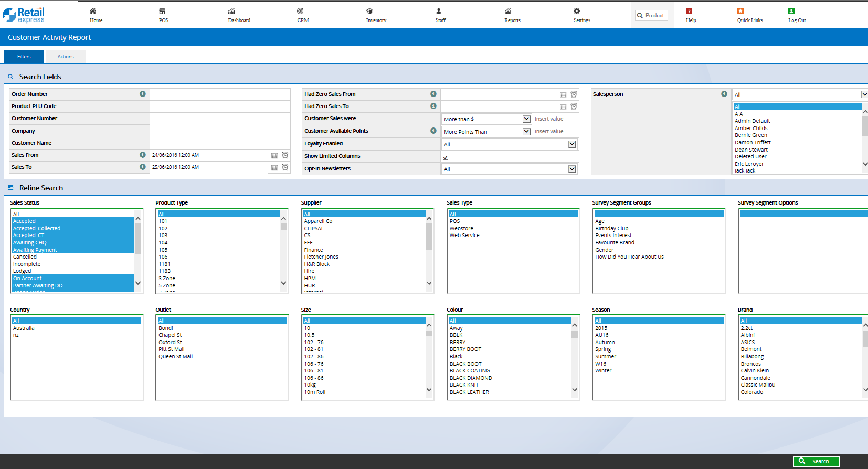The image size is (868, 469).
Task: Open the Reports chart icon
Action: pos(508,11)
